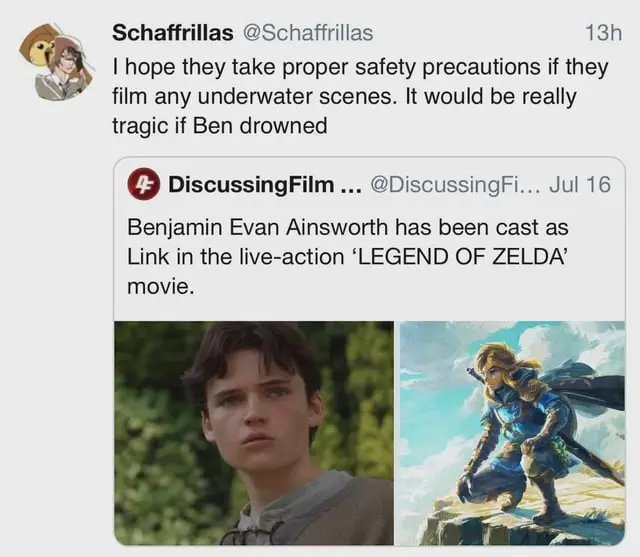This screenshot has width=640, height=557.
Task: Visit the @Schaffrillas handle
Action: (308, 33)
